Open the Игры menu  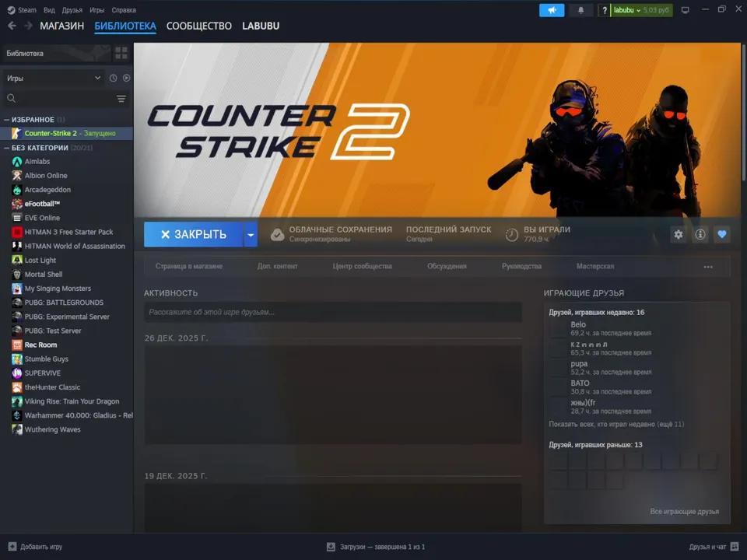pos(96,10)
